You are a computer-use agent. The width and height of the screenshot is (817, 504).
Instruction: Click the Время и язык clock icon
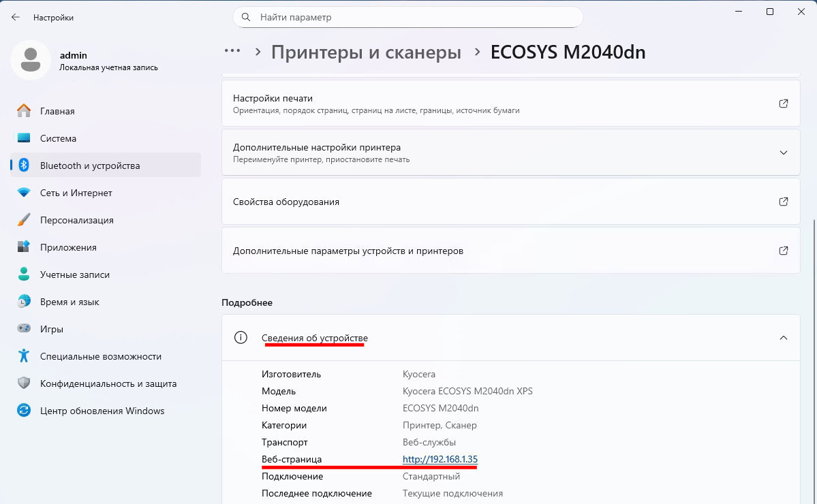click(x=24, y=302)
